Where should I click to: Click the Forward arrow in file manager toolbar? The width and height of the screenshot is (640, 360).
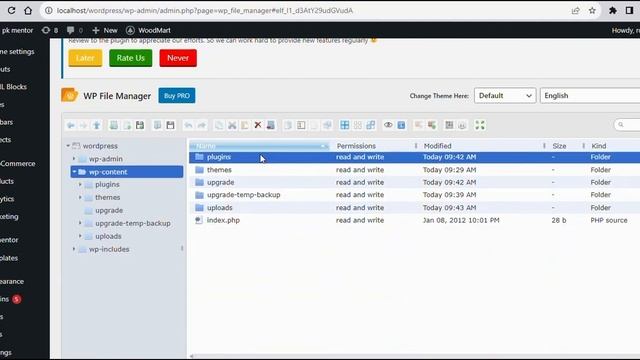pos(83,125)
